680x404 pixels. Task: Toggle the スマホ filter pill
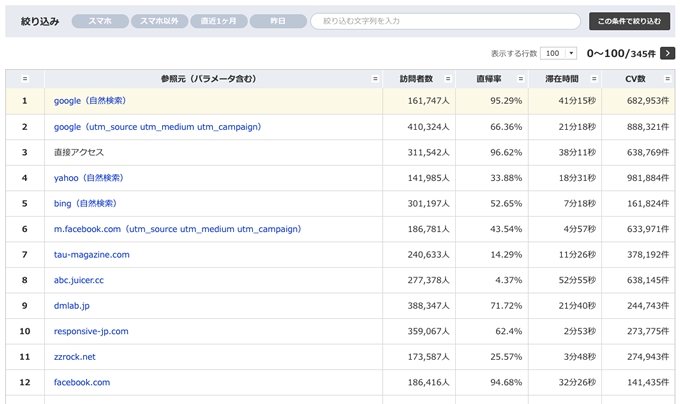point(100,21)
